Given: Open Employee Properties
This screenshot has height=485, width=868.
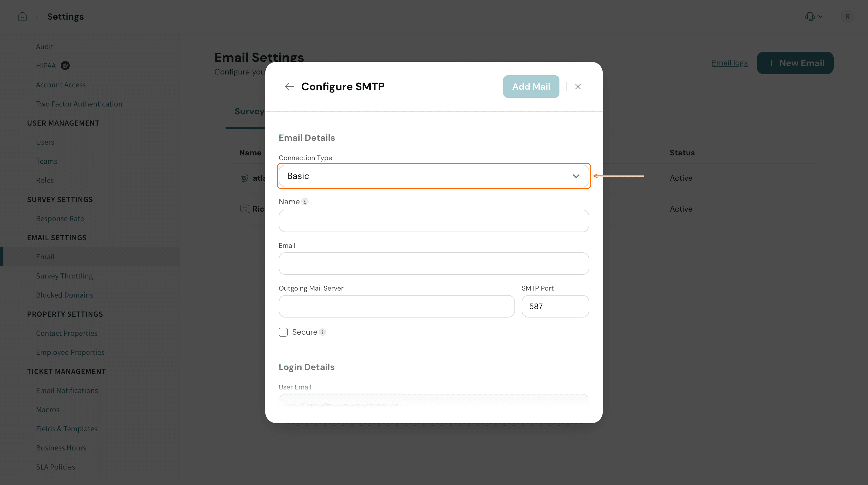Looking at the screenshot, I should [70, 352].
